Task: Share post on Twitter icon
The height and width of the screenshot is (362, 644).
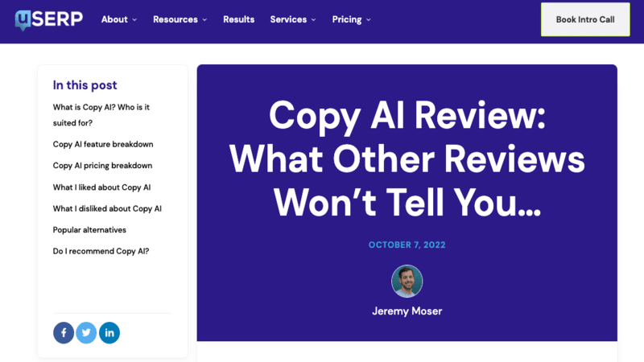Action: coord(86,332)
